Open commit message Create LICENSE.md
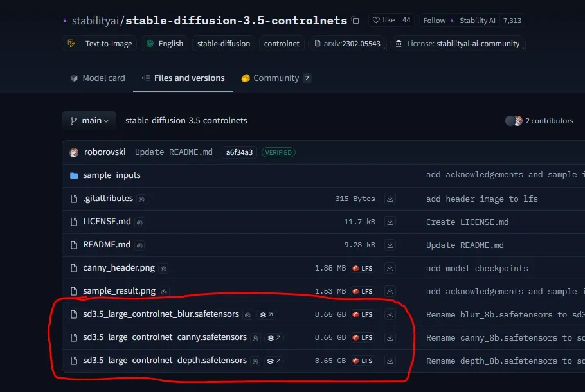 [x=467, y=222]
